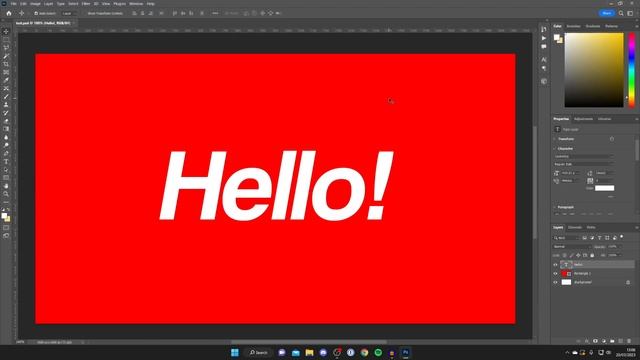Viewport: 640px width, 360px height.
Task: Click the color picker field in Color panel
Action: coord(594,70)
